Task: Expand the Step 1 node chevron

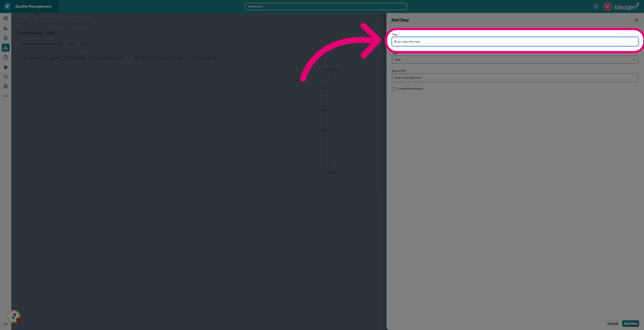Action: coord(335,88)
